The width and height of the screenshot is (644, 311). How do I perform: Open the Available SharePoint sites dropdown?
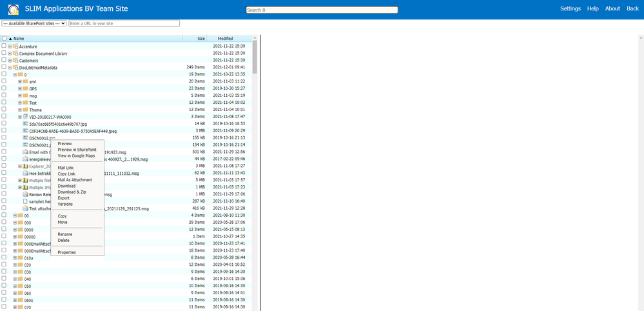34,23
